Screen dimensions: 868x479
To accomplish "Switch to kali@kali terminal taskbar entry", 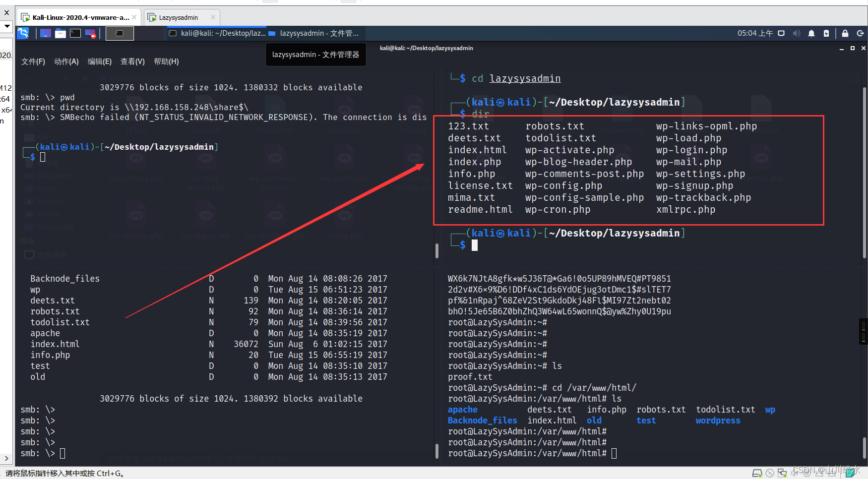I will pos(217,33).
